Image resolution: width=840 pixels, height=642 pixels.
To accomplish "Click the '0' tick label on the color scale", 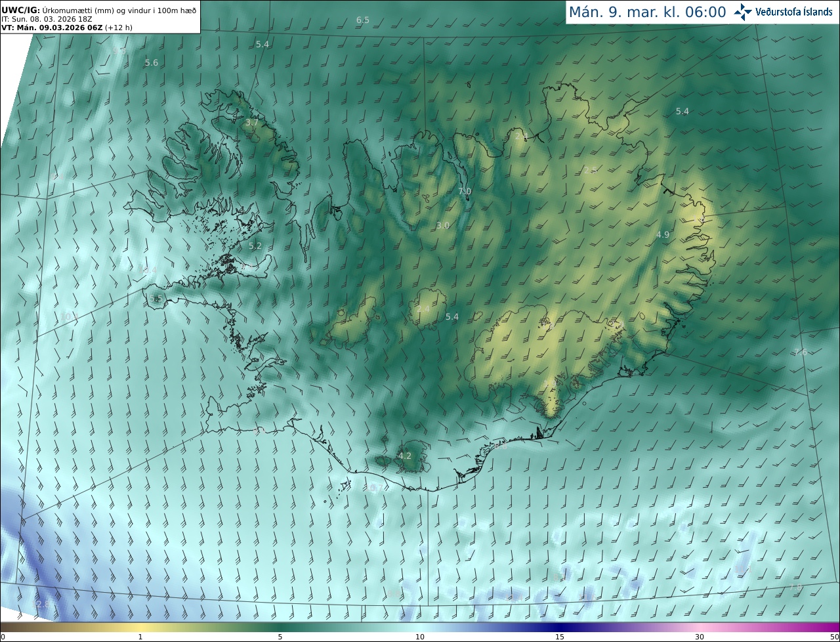I will (x=3, y=637).
